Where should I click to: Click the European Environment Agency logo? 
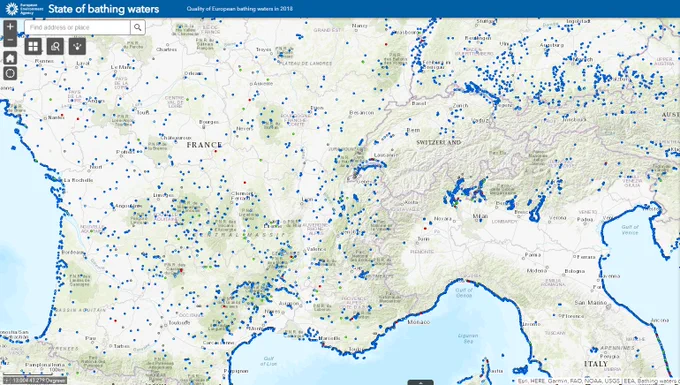click(x=24, y=9)
